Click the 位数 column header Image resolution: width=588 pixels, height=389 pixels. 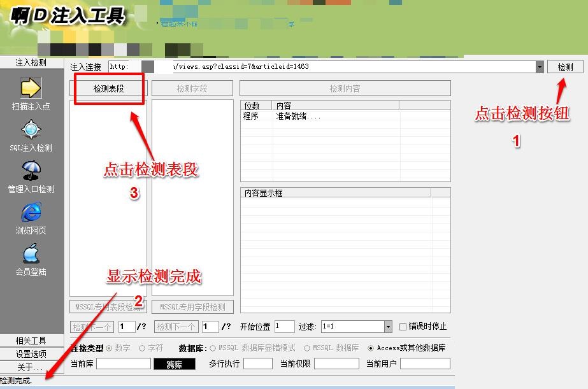256,105
